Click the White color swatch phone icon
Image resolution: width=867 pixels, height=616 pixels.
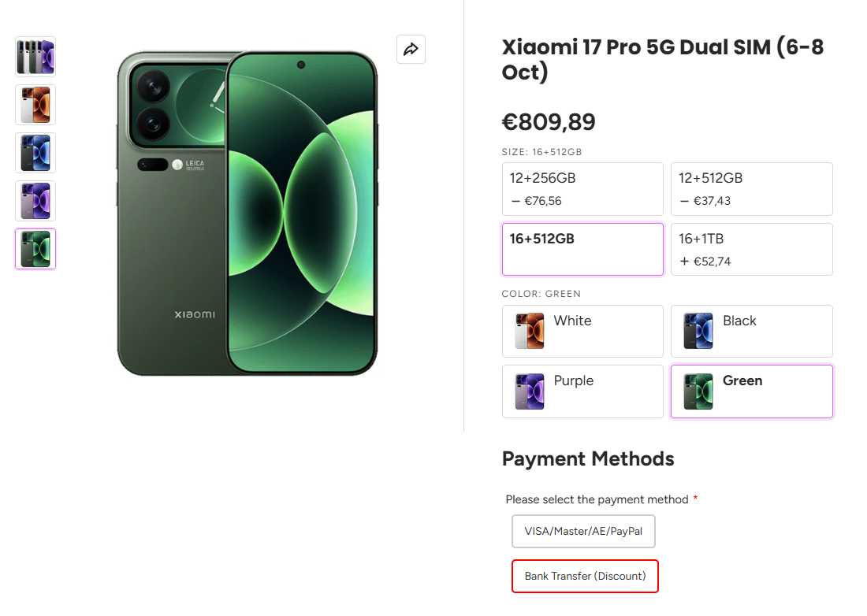click(529, 331)
